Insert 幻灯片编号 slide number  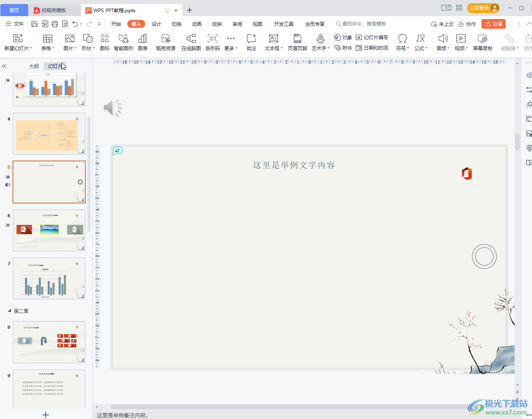coord(372,38)
